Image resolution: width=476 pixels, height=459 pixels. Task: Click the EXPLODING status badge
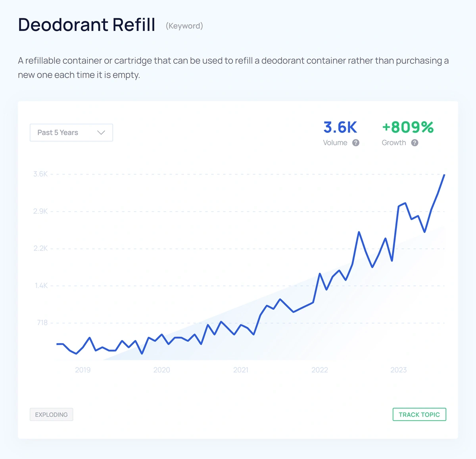click(51, 415)
